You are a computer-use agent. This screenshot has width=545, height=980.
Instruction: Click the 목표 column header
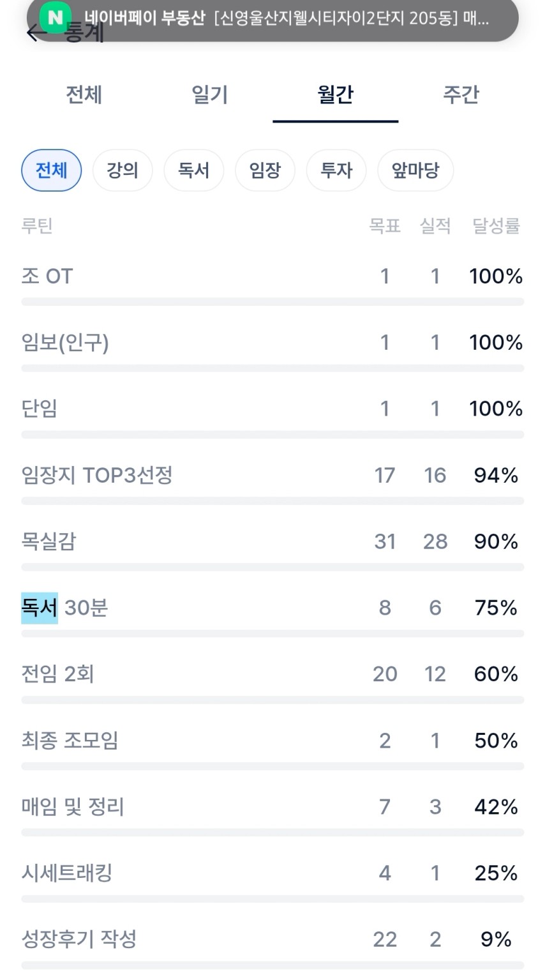pyautogui.click(x=385, y=226)
